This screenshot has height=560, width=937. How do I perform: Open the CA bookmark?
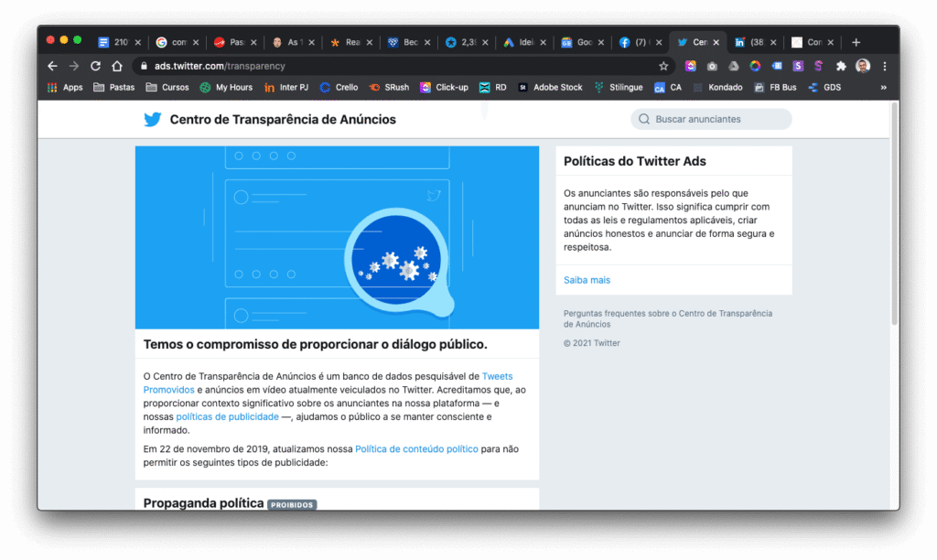pos(667,87)
